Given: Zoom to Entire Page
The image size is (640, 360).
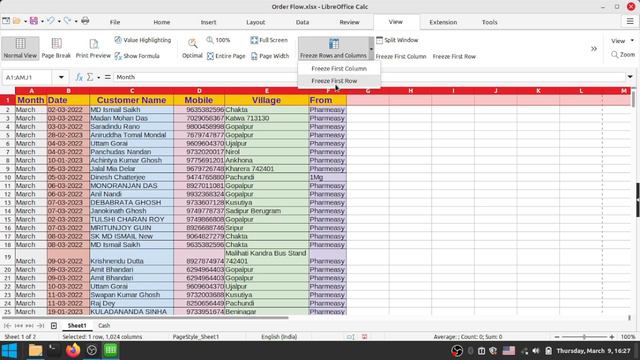Looking at the screenshot, I should [x=226, y=56].
